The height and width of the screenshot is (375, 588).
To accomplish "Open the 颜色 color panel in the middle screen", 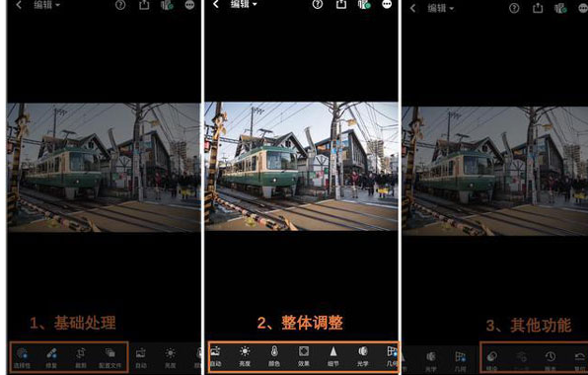I will coord(274,356).
